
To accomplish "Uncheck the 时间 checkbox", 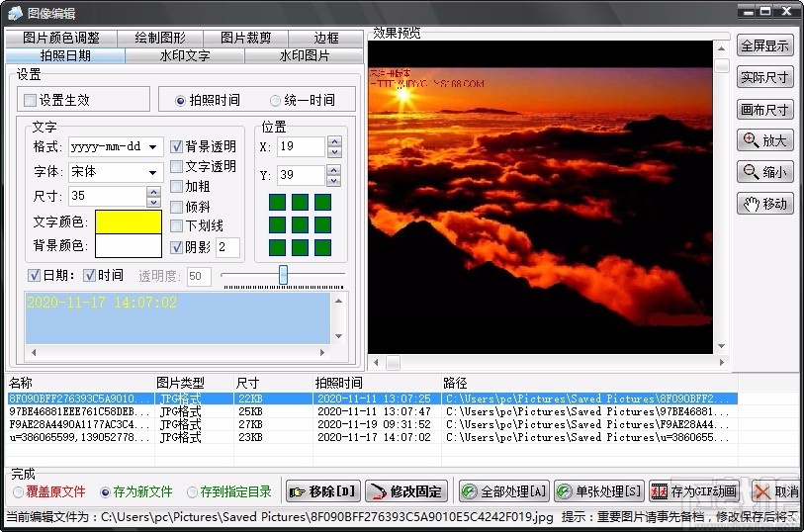I will point(89,275).
